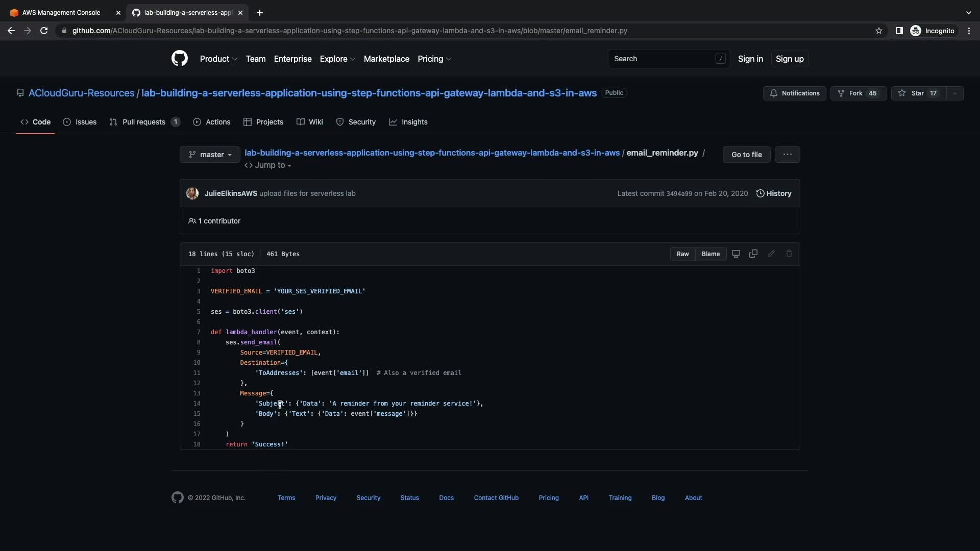Open the Notifications bell button
This screenshot has width=980, height=551.
794,93
